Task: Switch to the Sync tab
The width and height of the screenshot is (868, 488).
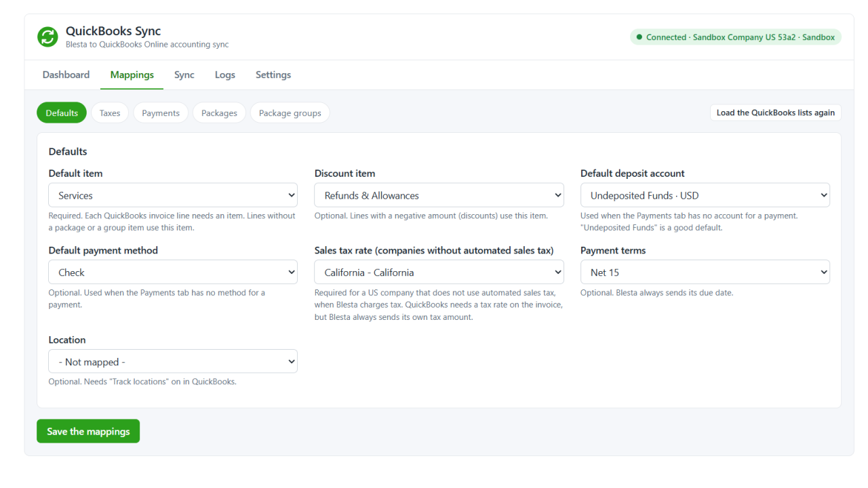Action: [184, 75]
